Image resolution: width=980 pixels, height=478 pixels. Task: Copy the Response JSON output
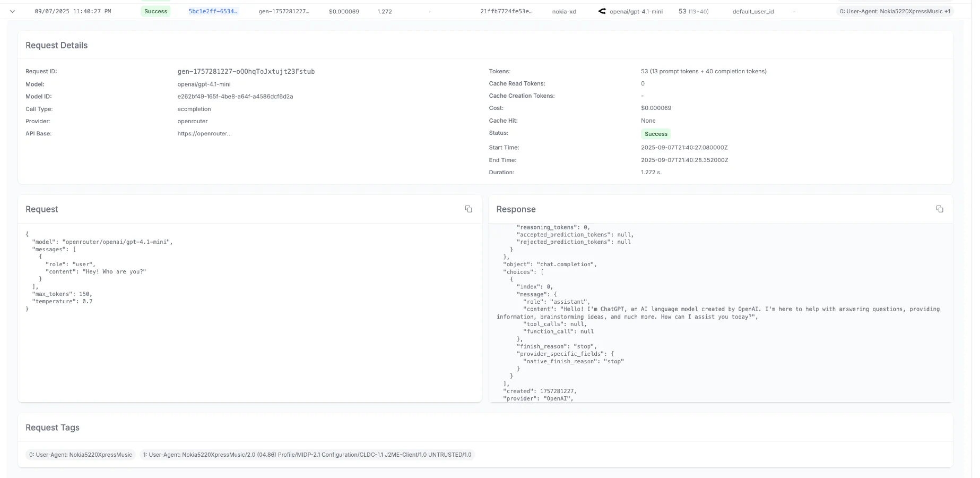[x=940, y=209]
